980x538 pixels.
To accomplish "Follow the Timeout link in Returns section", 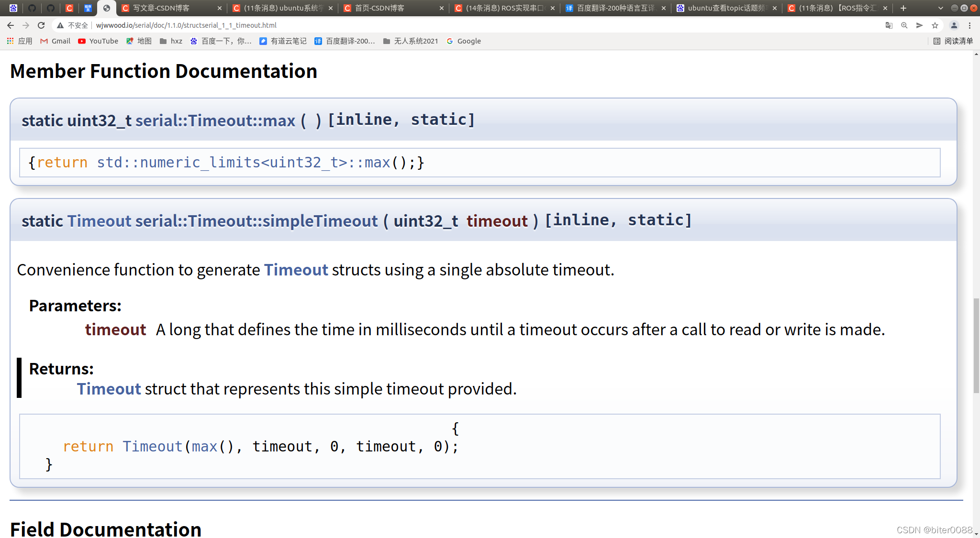I will click(x=109, y=389).
